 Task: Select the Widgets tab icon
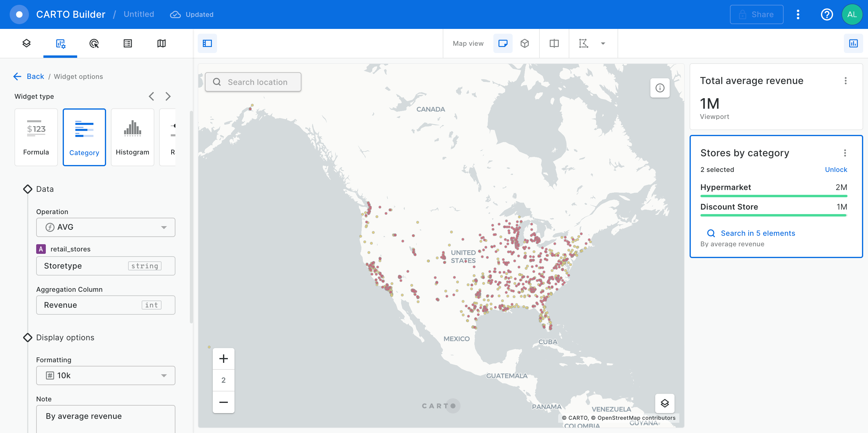(60, 43)
